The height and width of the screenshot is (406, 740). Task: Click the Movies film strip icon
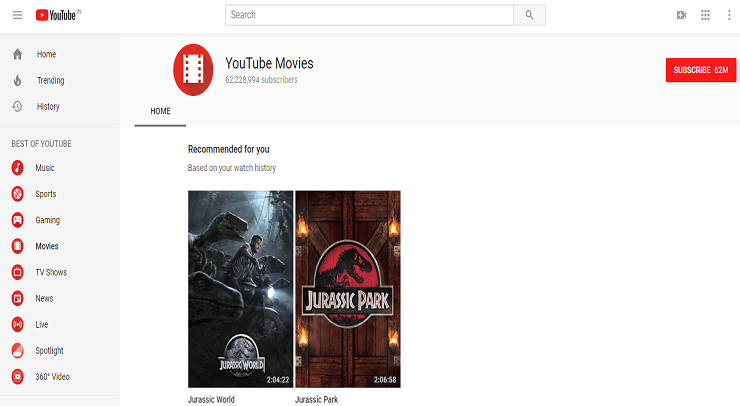(17, 246)
